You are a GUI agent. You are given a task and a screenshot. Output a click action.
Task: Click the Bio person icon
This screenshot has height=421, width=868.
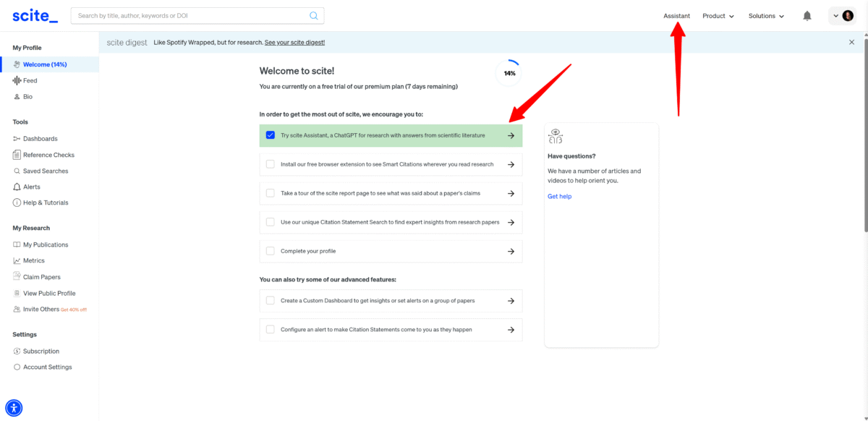tap(17, 96)
